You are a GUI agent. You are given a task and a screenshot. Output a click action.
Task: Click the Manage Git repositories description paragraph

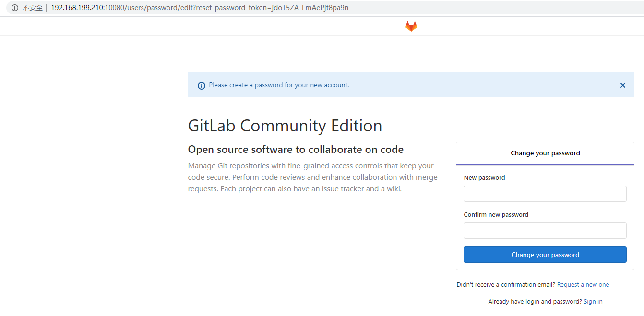pyautogui.click(x=312, y=177)
